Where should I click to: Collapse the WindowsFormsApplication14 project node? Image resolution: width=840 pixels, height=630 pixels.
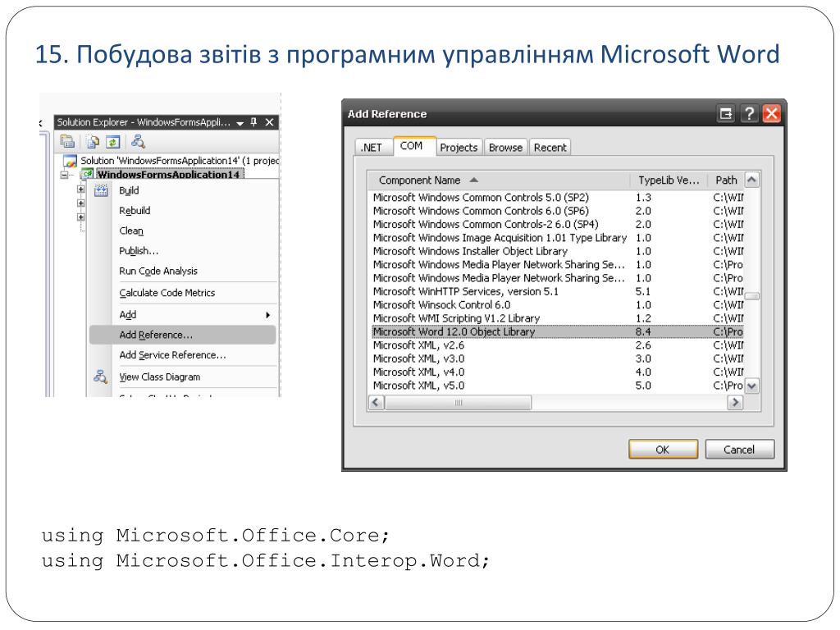coord(64,175)
